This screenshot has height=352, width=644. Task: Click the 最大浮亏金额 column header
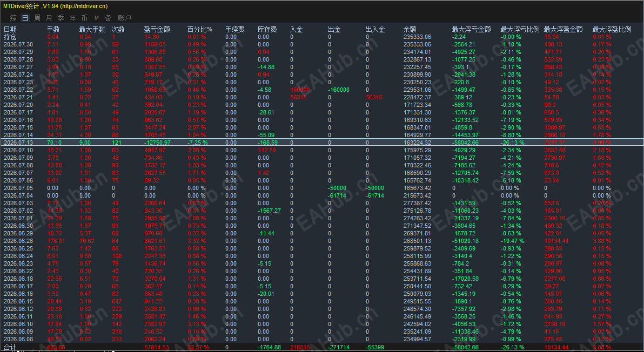pyautogui.click(x=472, y=29)
